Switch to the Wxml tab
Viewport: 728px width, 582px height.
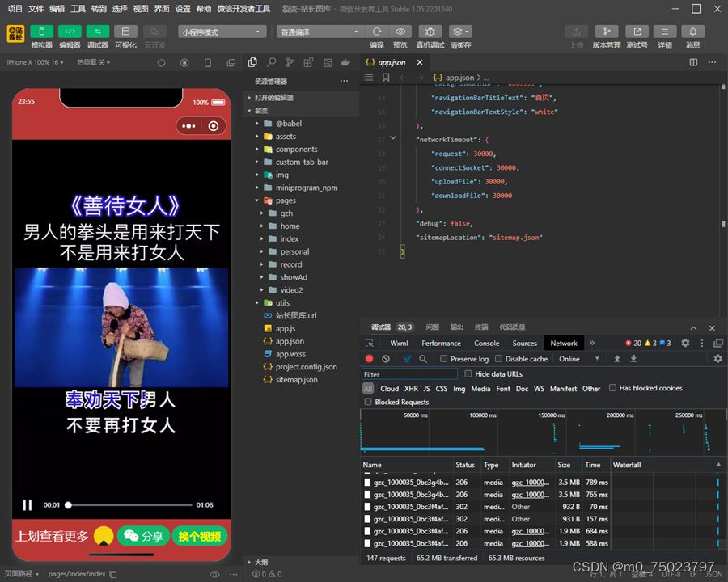coord(399,343)
